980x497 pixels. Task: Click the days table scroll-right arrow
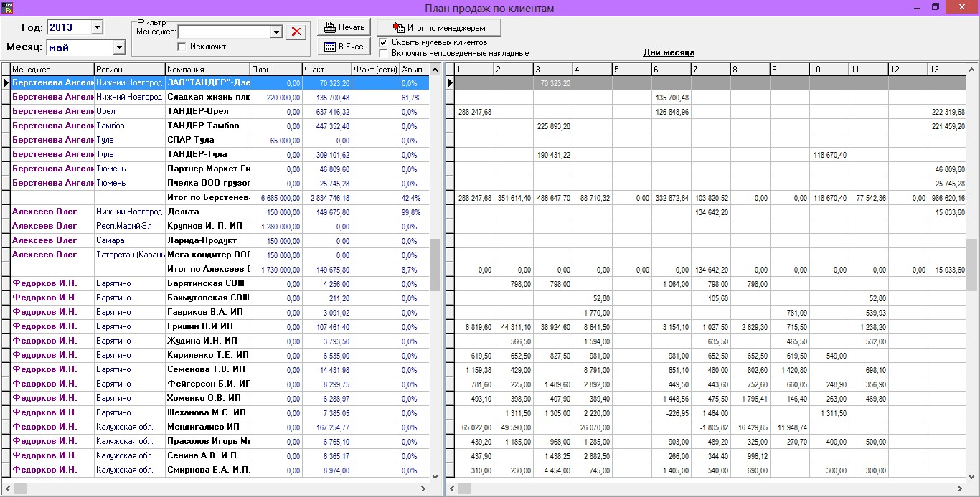click(960, 488)
